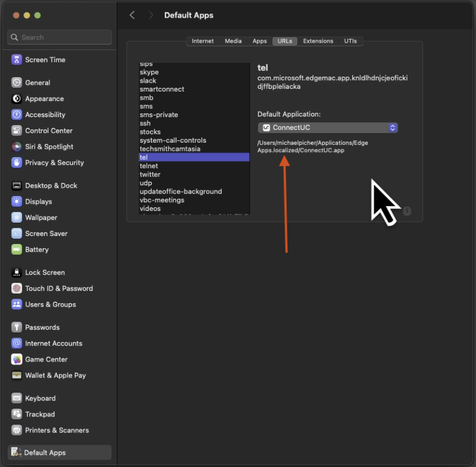The height and width of the screenshot is (467, 476).
Task: Open Screen Time settings icon
Action: coord(17,60)
